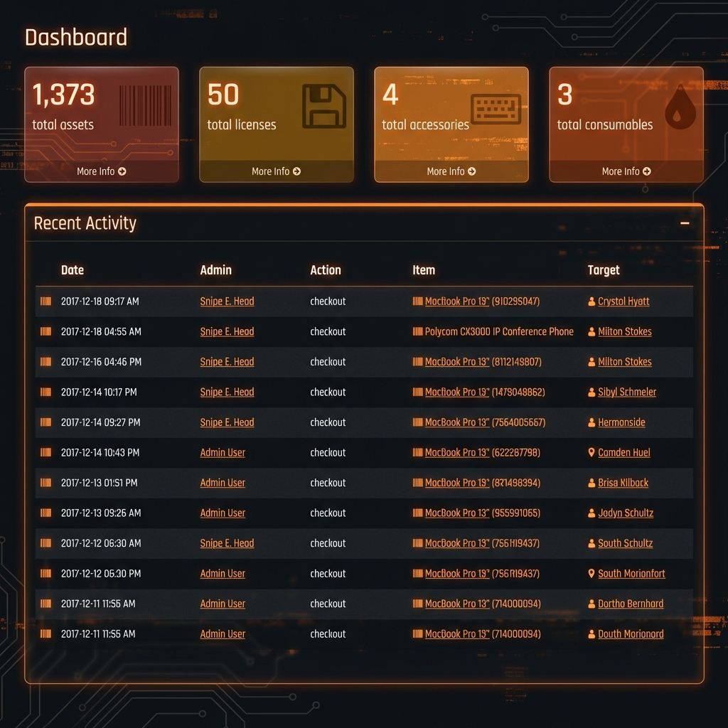Open the Milton Stokes target link
Viewport: 728px width, 728px height.
[626, 331]
